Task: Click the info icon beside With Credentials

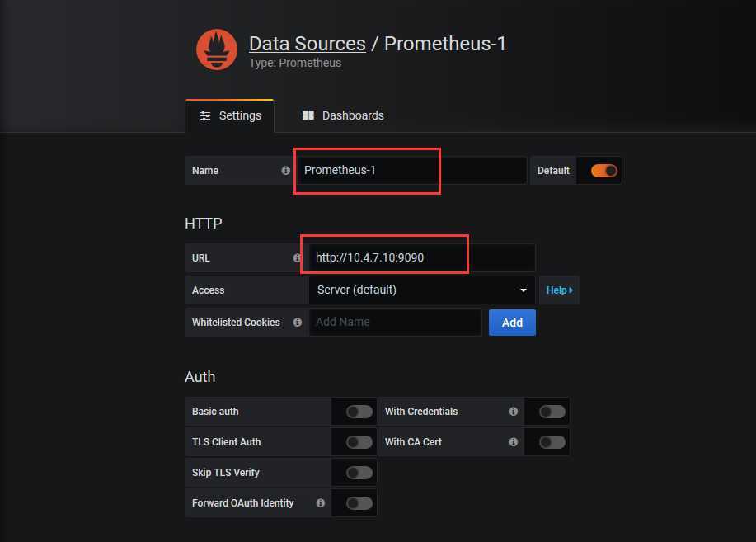Action: pos(514,411)
